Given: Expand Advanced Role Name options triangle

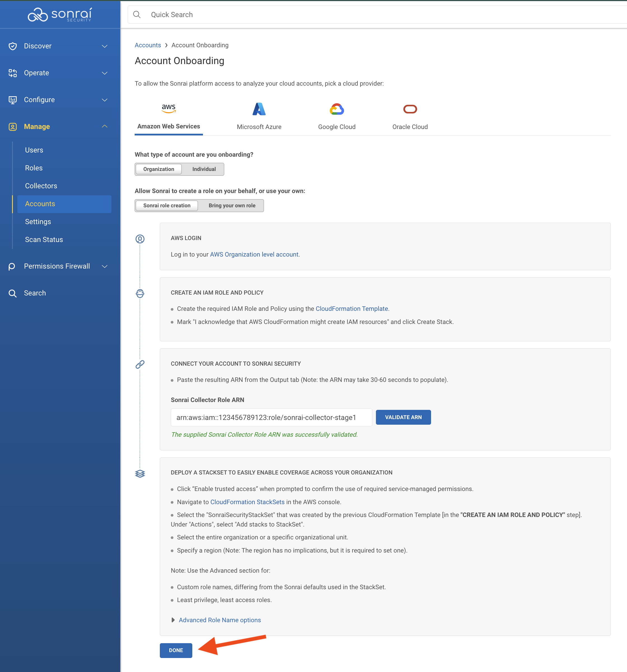Looking at the screenshot, I should pos(173,620).
